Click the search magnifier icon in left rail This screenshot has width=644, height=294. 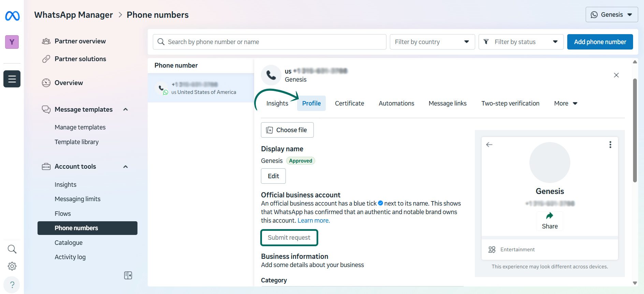pyautogui.click(x=12, y=249)
